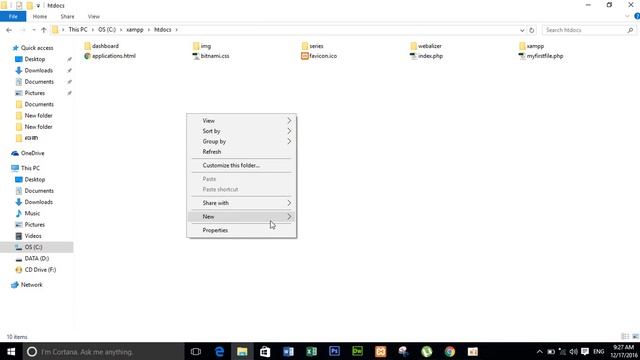Viewport: 640px width, 360px height.
Task: Select bitnami.css file
Action: click(211, 56)
